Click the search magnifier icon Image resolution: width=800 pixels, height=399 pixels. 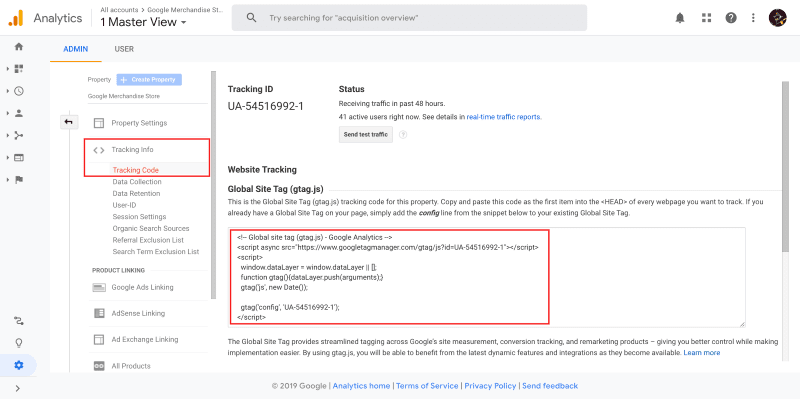click(251, 18)
